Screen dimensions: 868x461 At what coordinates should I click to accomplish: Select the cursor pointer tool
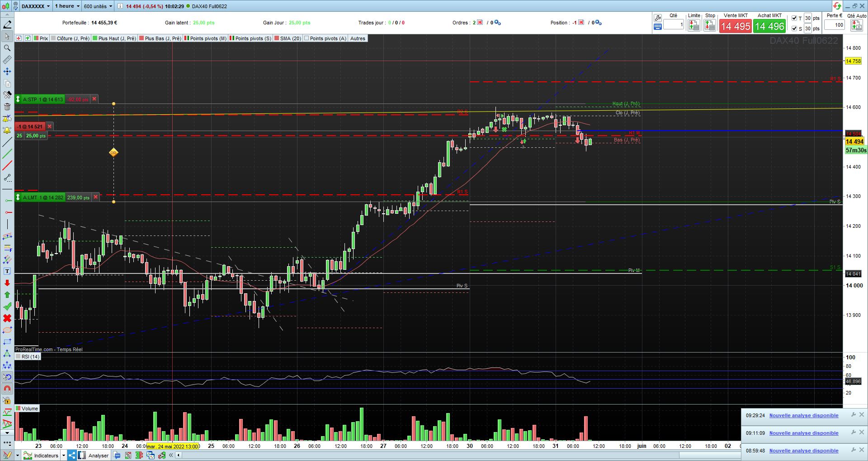7,36
